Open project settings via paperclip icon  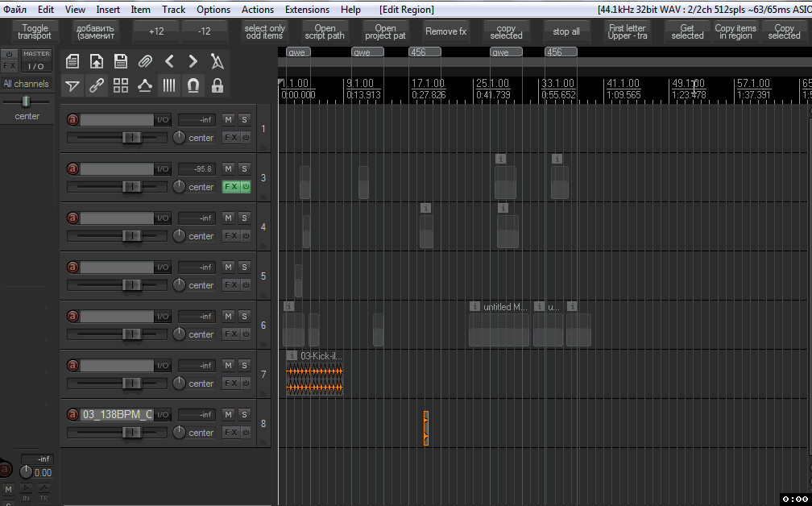pos(145,61)
